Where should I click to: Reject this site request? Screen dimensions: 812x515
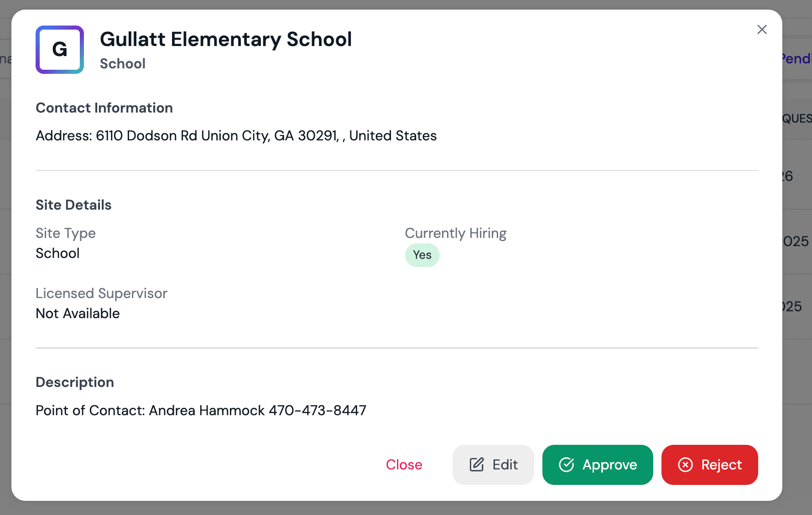tap(709, 465)
